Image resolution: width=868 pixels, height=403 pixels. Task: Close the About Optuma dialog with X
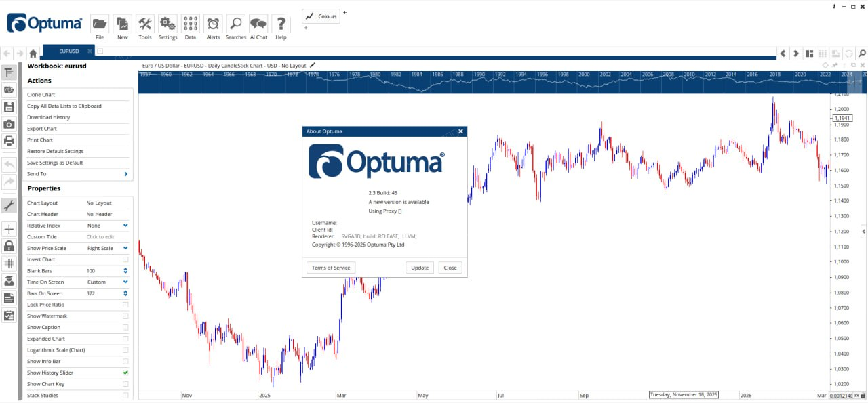(x=460, y=131)
